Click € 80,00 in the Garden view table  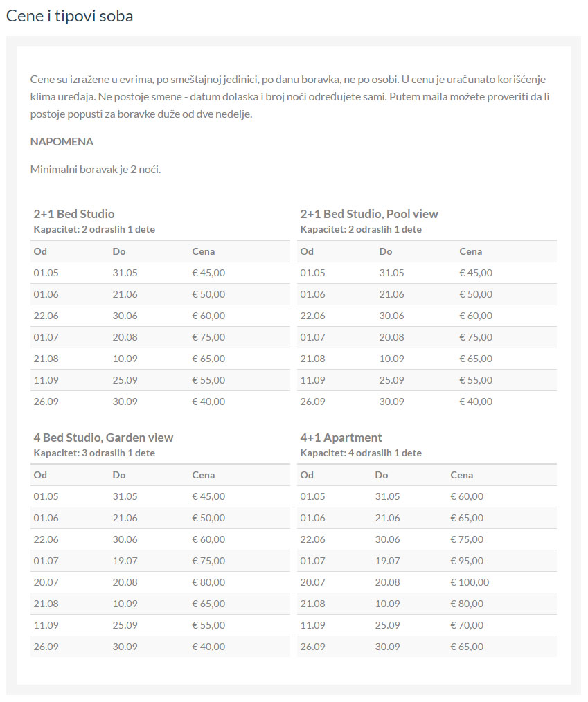click(x=208, y=582)
